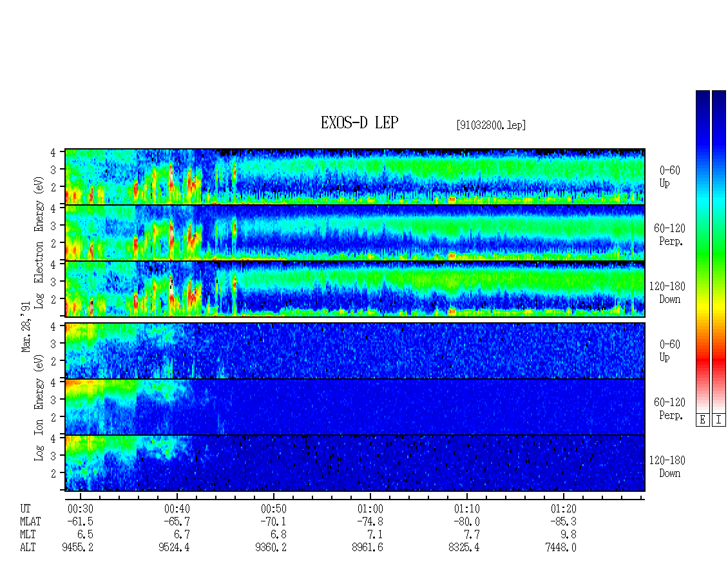Select the 00:50 UT tick label
Screen dimensions: 728x564
click(273, 509)
